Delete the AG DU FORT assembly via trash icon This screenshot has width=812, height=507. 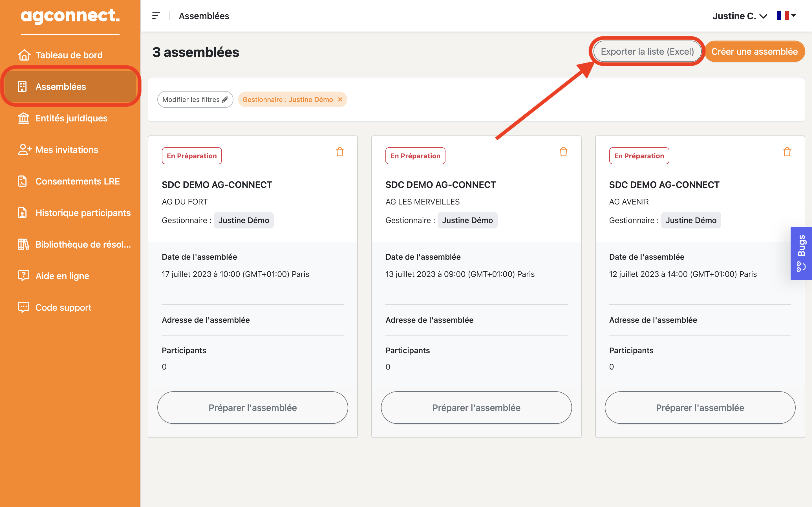[x=339, y=152]
